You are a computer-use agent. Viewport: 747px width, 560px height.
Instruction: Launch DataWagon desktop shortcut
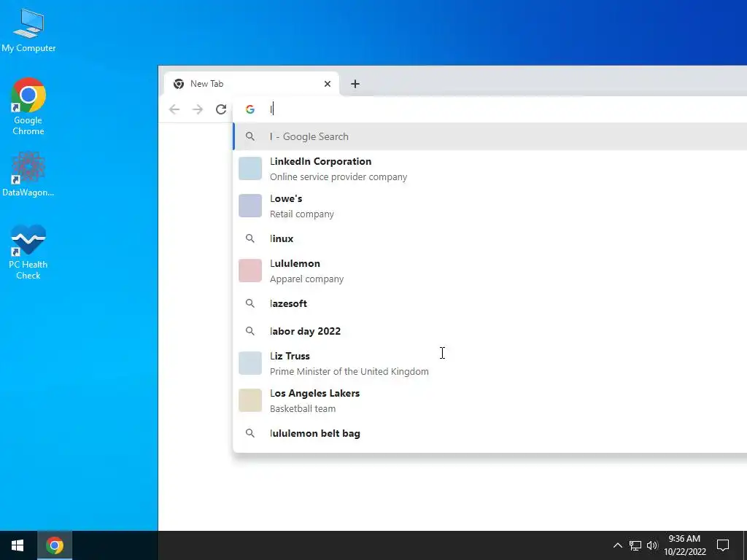tap(28, 174)
